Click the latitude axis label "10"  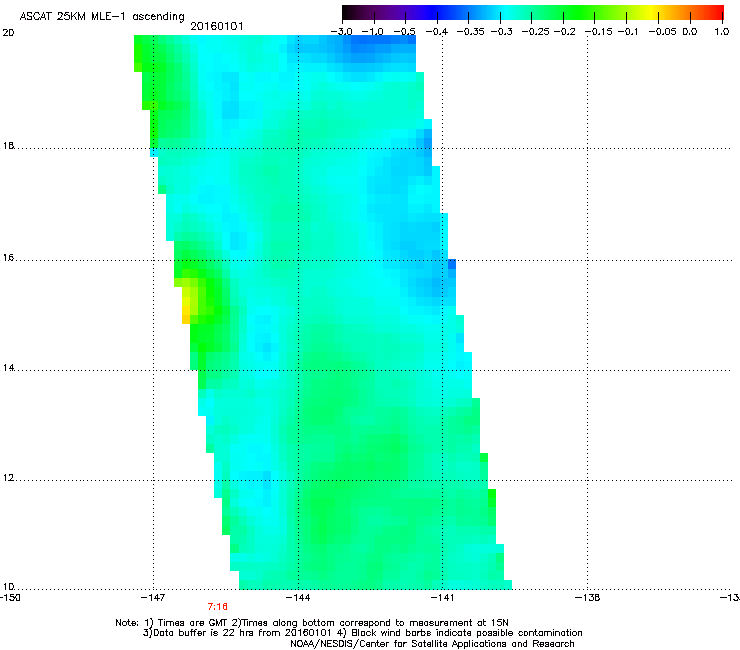coord(8,587)
